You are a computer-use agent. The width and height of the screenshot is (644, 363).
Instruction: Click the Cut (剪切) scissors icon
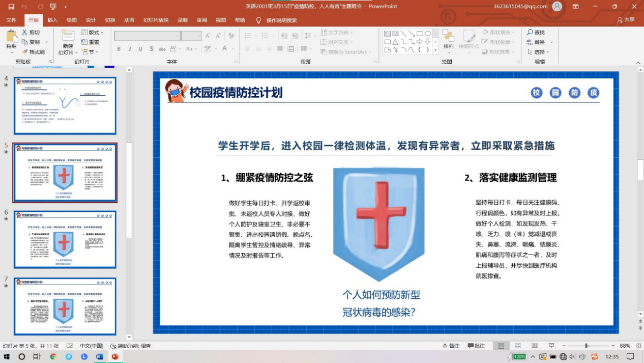coord(24,33)
